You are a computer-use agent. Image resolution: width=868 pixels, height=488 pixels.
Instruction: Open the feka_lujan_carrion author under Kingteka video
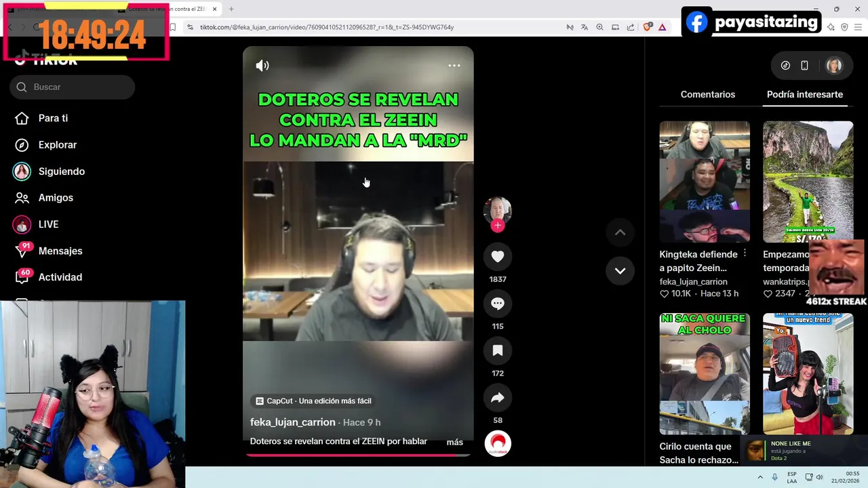pyautogui.click(x=693, y=281)
